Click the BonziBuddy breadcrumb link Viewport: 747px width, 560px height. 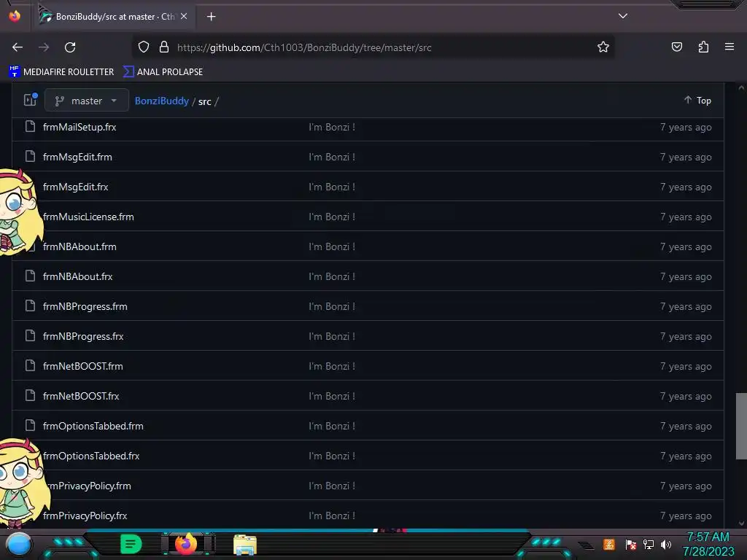161,101
